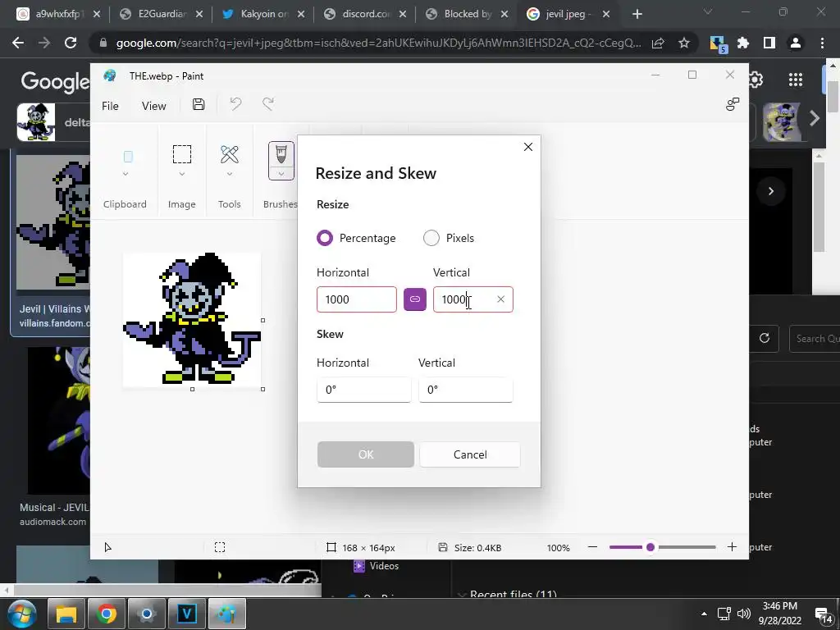Open Google settings gear icon

[x=756, y=80]
